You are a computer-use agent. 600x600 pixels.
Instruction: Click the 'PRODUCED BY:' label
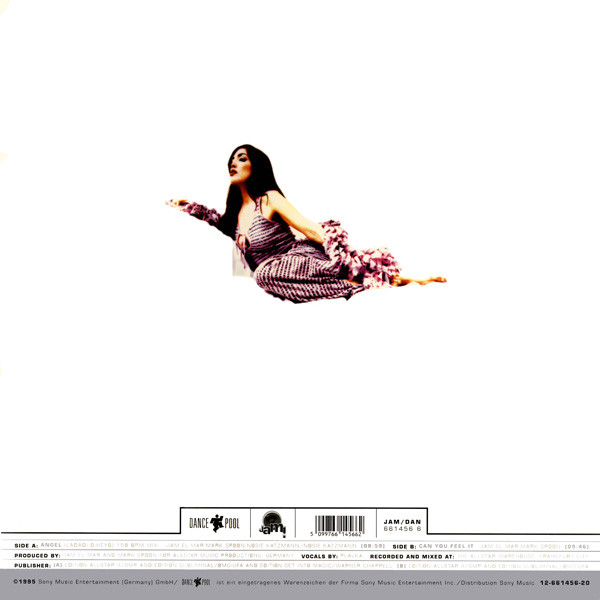point(31,556)
